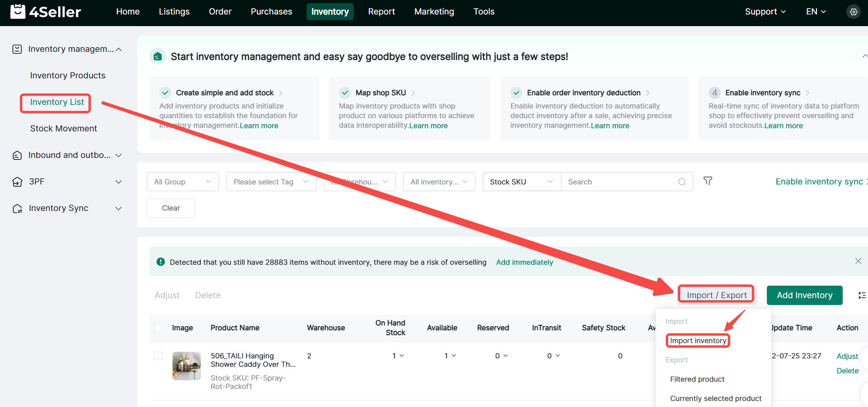This screenshot has width=868, height=407.
Task: Open the column settings icon beside Add Inventory
Action: [862, 295]
